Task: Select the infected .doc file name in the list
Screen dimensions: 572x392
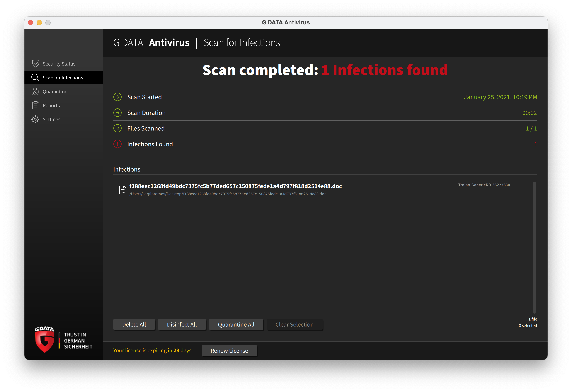Action: [236, 186]
